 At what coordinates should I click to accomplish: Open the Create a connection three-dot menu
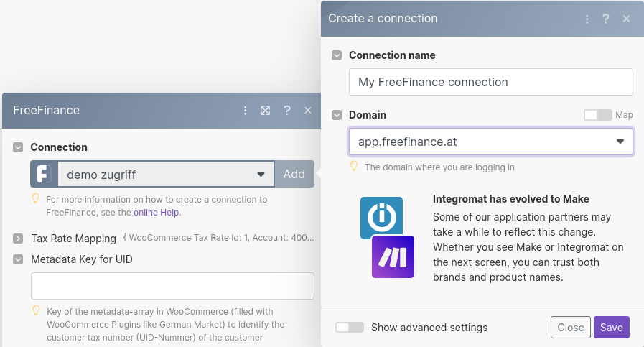coord(587,19)
